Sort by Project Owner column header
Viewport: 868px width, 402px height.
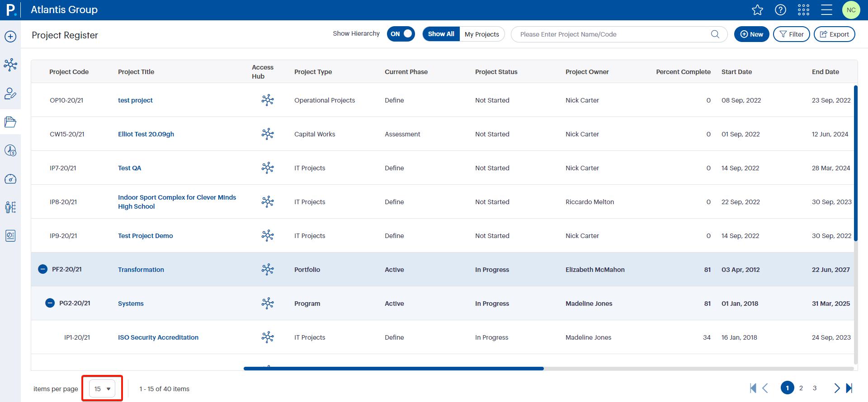(x=587, y=72)
